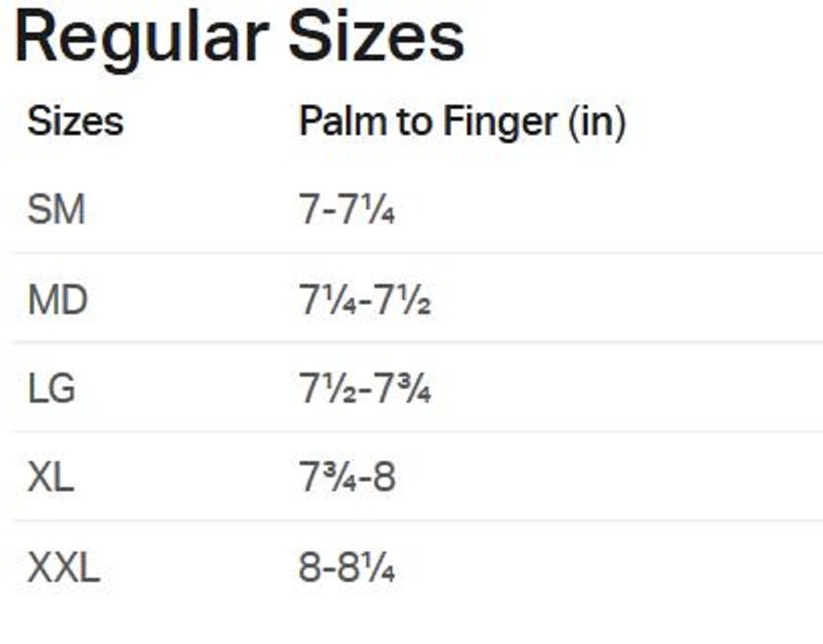823x644 pixels.
Task: Click the 7¾-8 measurement value
Action: tap(347, 480)
